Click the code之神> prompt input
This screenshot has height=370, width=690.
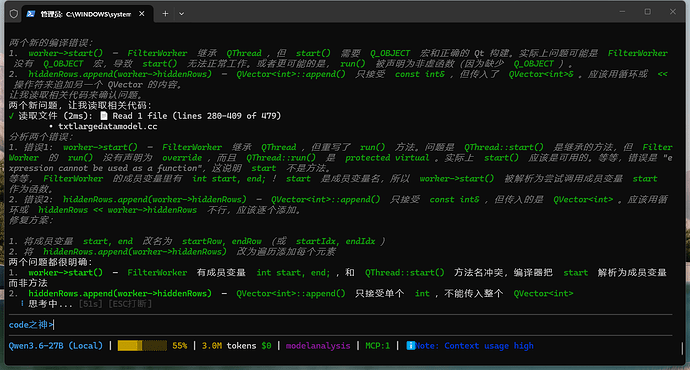[x=340, y=325]
